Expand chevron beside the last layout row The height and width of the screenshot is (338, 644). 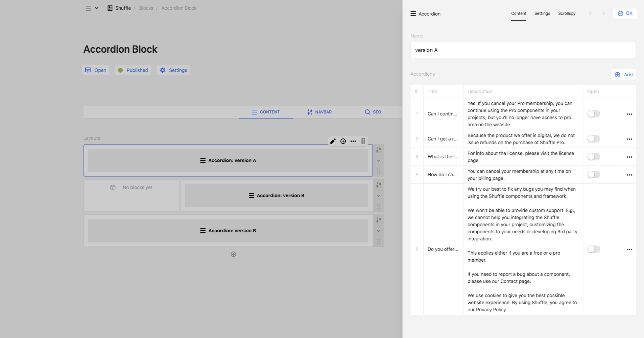[379, 231]
